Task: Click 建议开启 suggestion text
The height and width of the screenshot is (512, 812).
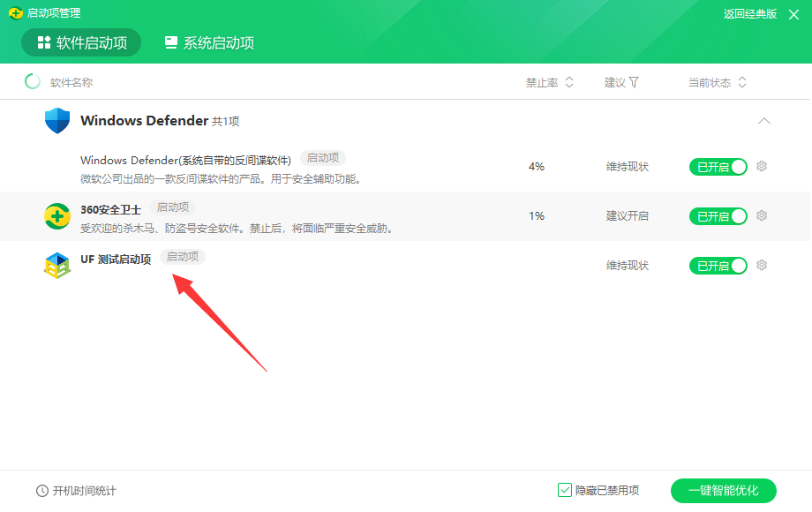Action: click(x=628, y=216)
